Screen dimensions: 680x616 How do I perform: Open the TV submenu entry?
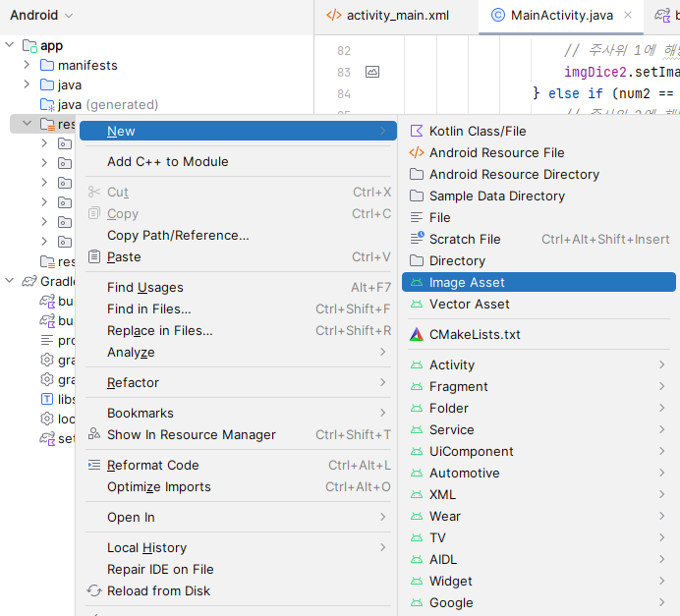click(x=538, y=538)
